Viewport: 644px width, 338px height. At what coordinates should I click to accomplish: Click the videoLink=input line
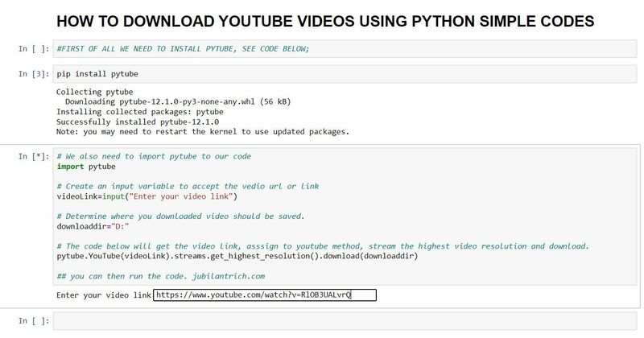[x=147, y=196]
